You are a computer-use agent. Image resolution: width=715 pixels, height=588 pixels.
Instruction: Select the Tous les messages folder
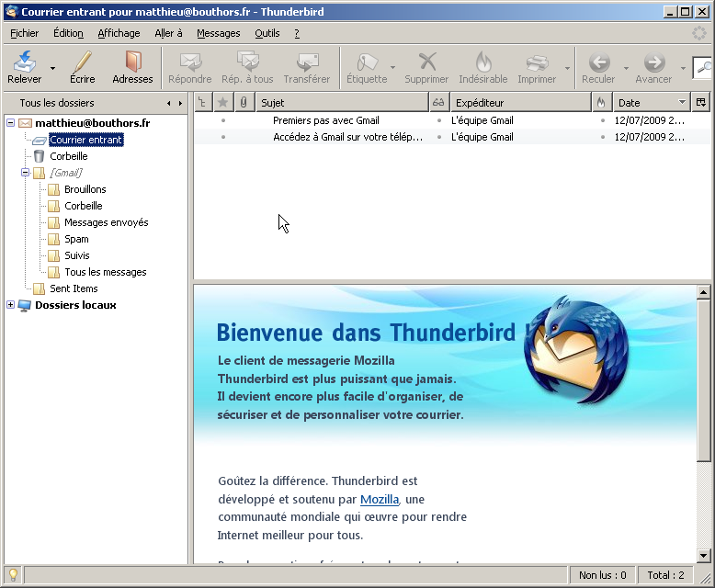tap(106, 272)
